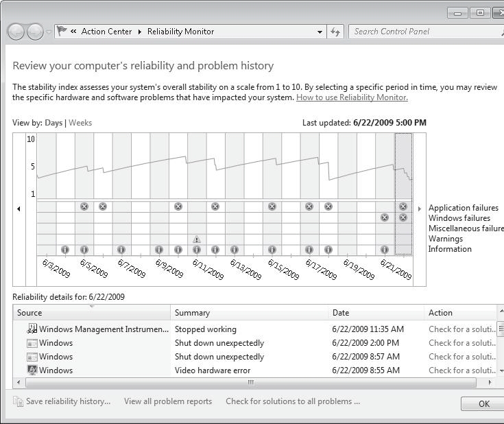Click Save reliability history link
The width and height of the screenshot is (504, 424).
68,401
